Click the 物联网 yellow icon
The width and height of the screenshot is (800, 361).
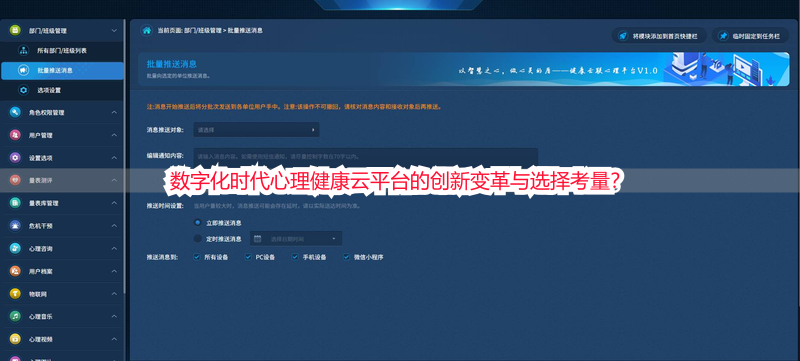click(x=15, y=294)
